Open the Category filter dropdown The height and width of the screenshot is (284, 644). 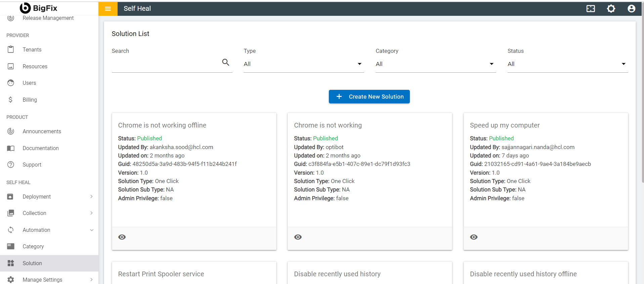pyautogui.click(x=435, y=64)
